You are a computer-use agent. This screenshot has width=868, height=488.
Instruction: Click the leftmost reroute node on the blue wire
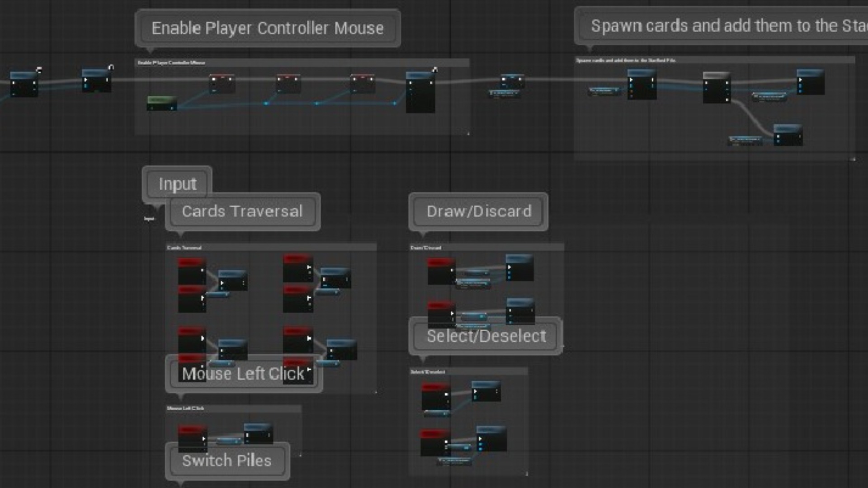click(x=266, y=103)
